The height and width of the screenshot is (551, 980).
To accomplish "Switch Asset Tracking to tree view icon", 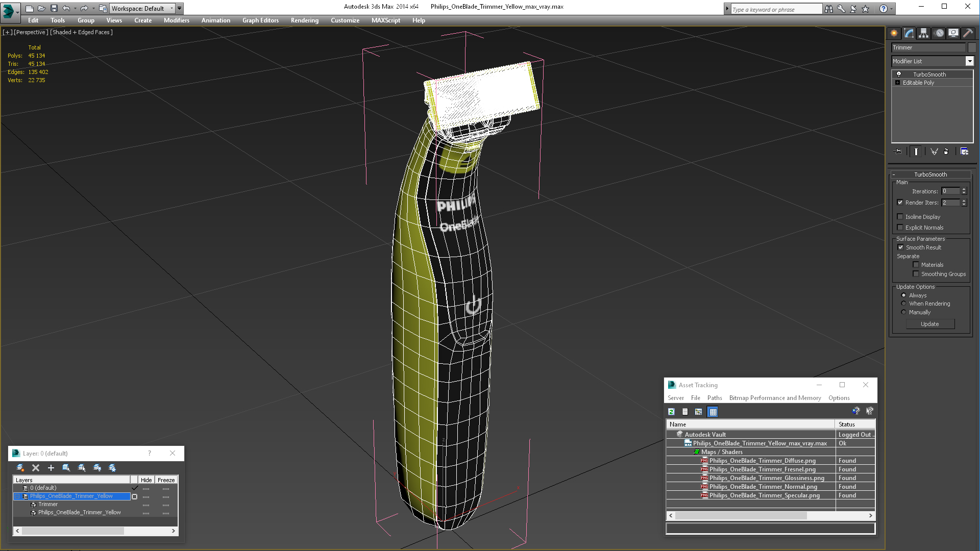I will click(x=699, y=412).
